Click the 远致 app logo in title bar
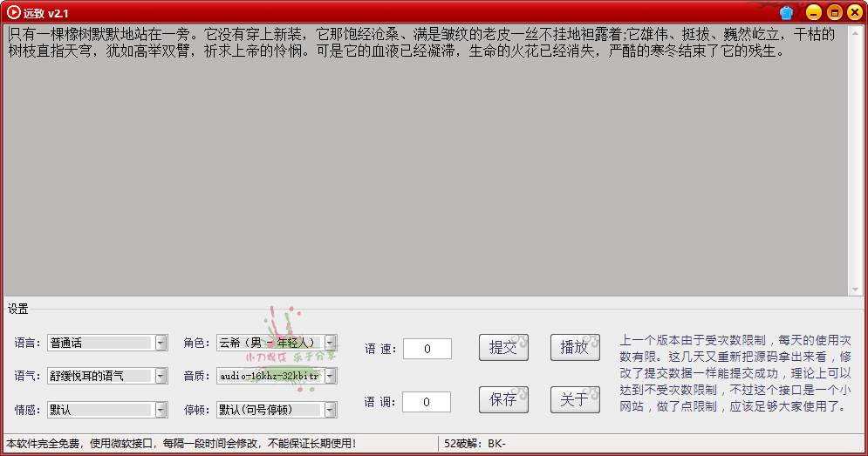The width and height of the screenshot is (868, 456). [x=13, y=12]
